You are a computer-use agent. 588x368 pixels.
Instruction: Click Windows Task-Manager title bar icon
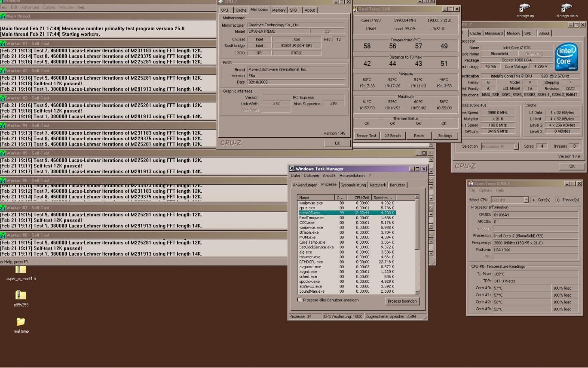click(292, 169)
